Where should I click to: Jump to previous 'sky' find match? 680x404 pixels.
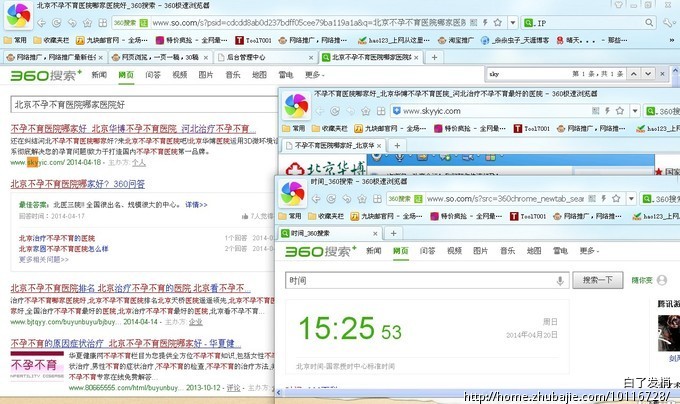(634, 74)
